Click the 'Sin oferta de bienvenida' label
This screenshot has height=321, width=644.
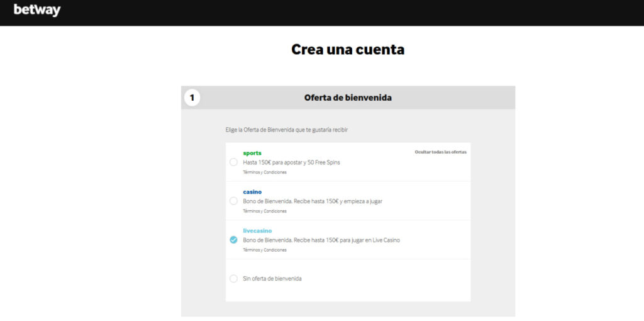(x=272, y=279)
